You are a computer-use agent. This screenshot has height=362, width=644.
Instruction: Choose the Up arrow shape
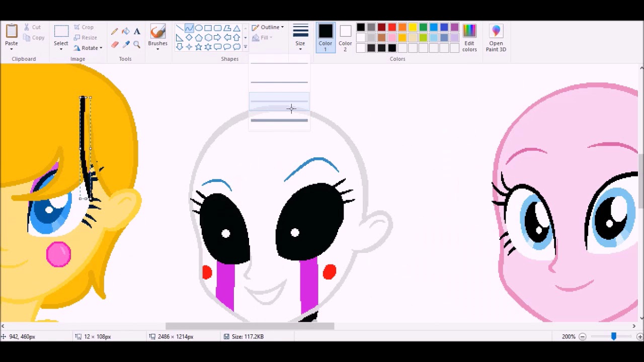(x=237, y=38)
